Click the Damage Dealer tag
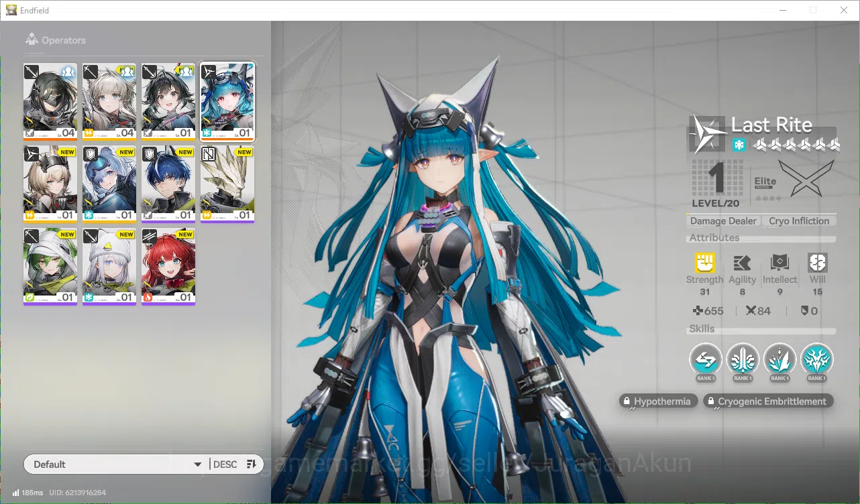 [x=723, y=221]
